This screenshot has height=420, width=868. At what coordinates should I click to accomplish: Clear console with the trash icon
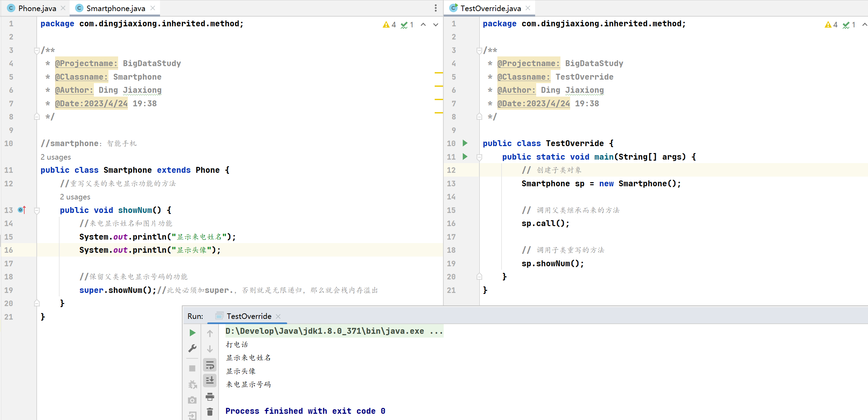210,412
